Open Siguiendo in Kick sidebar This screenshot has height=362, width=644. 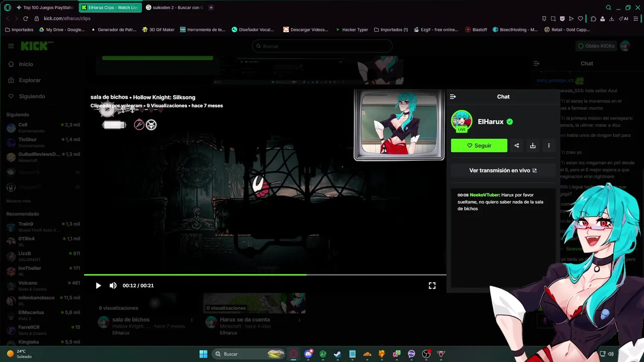click(32, 97)
